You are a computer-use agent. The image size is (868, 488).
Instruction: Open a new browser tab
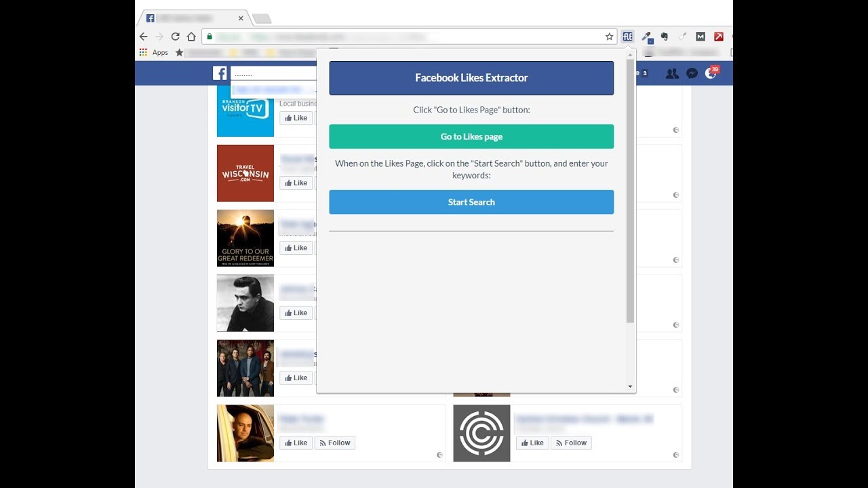(261, 18)
